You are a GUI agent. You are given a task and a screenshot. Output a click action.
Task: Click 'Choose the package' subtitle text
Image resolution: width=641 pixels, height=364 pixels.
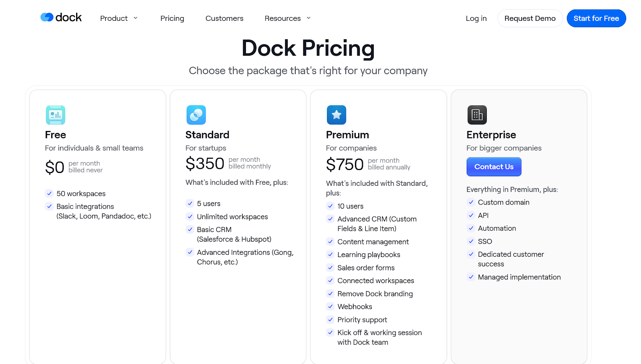coord(308,71)
